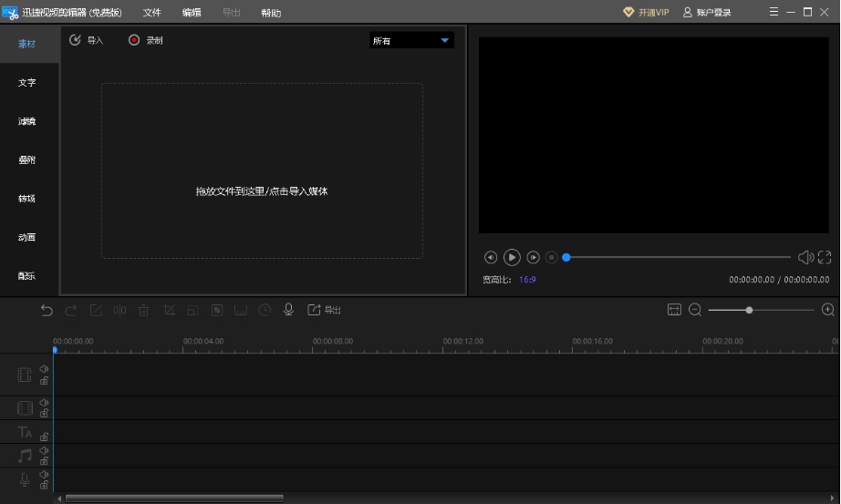Lock the text track
The height and width of the screenshot is (504, 841).
click(x=44, y=437)
